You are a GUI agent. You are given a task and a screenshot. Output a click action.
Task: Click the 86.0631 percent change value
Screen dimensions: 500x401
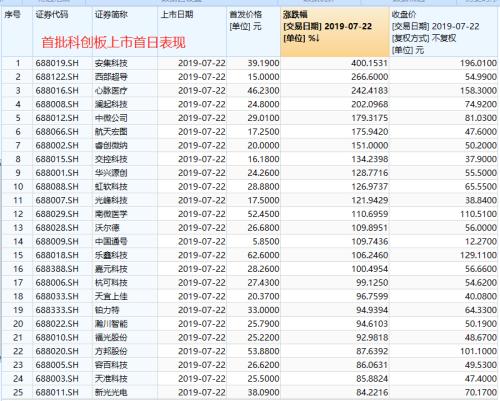tap(372, 365)
